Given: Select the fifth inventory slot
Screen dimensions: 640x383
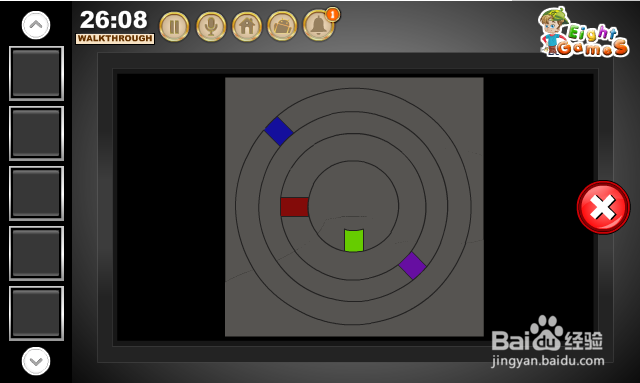Looking at the screenshot, I should tap(36, 314).
